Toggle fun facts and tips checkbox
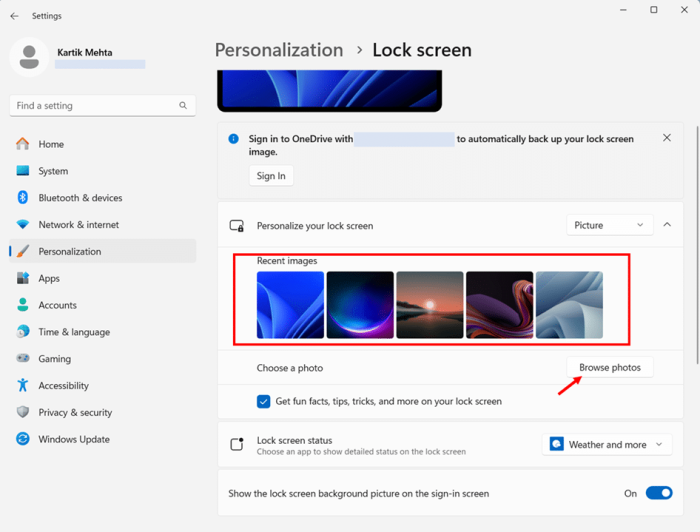Screen dimensions: 700x532 (x=263, y=401)
